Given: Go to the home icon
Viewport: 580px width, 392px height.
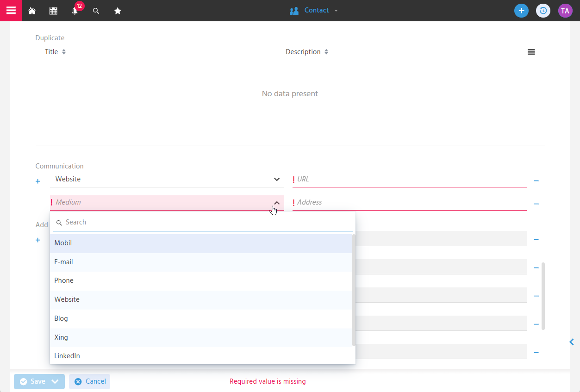Looking at the screenshot, I should click(32, 11).
